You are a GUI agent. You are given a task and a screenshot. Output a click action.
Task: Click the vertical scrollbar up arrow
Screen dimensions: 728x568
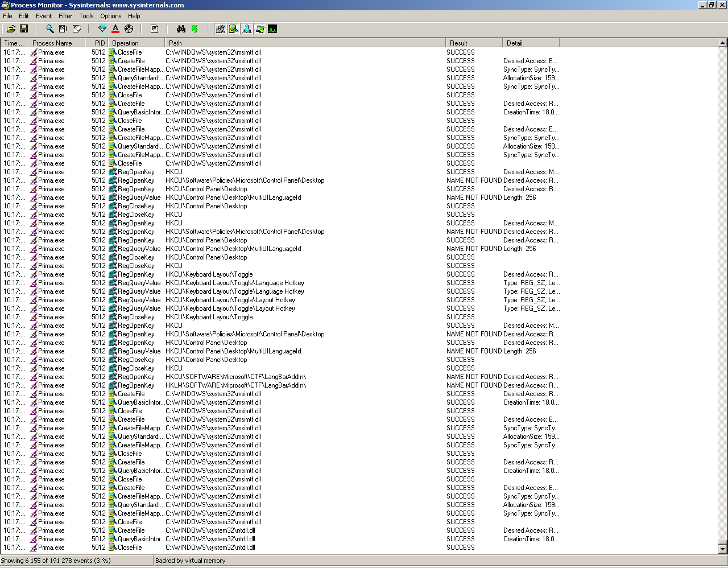coord(723,43)
